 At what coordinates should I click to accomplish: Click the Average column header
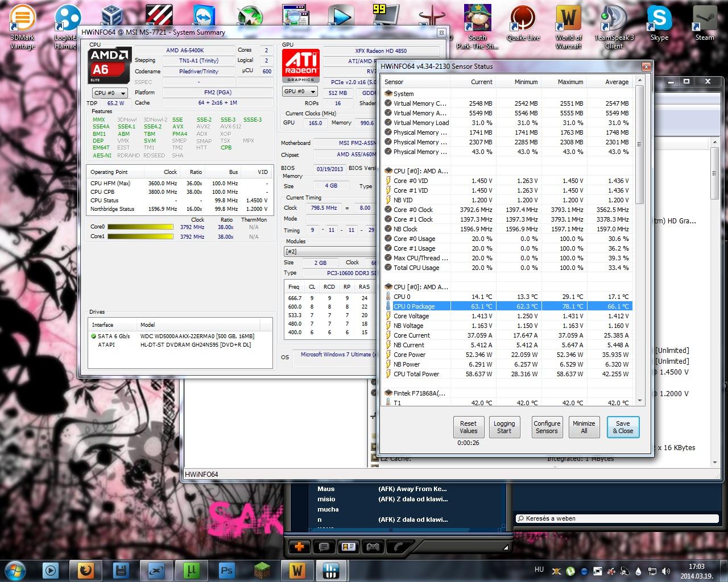click(x=609, y=82)
